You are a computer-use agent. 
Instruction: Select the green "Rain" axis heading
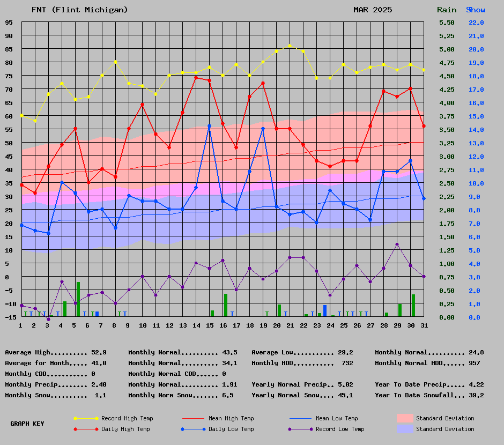click(447, 10)
